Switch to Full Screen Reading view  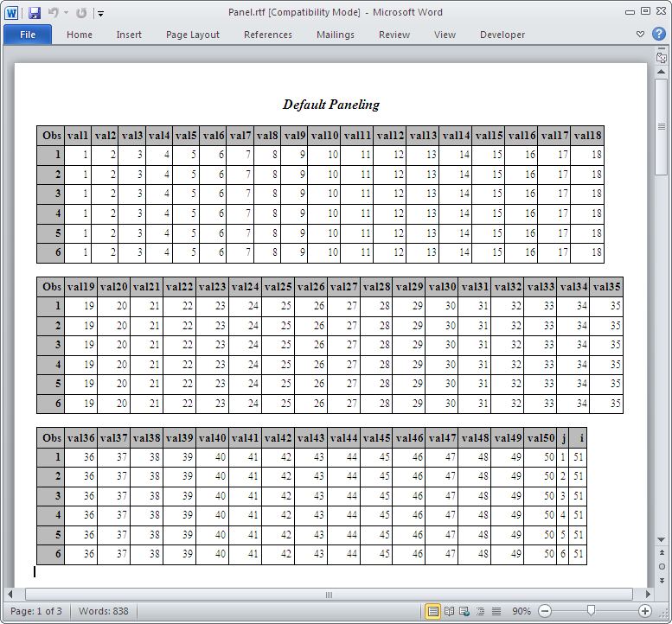click(x=449, y=611)
